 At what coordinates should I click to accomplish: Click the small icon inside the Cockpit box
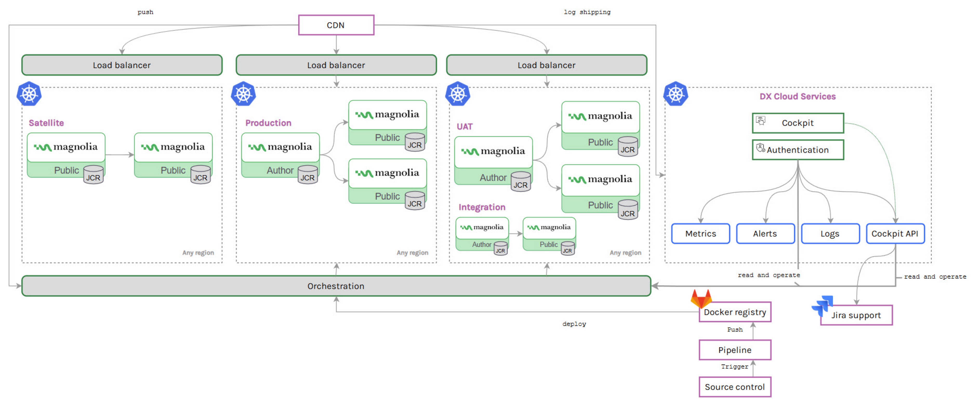pos(760,121)
